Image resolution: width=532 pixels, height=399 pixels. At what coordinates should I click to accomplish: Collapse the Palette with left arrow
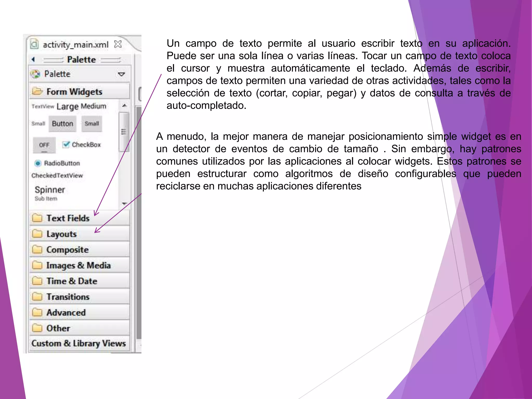33,59
